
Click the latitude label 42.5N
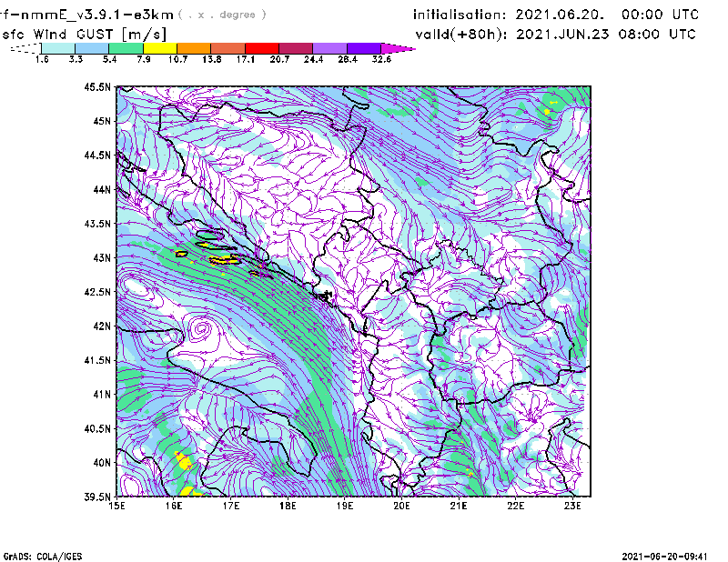[x=97, y=292]
